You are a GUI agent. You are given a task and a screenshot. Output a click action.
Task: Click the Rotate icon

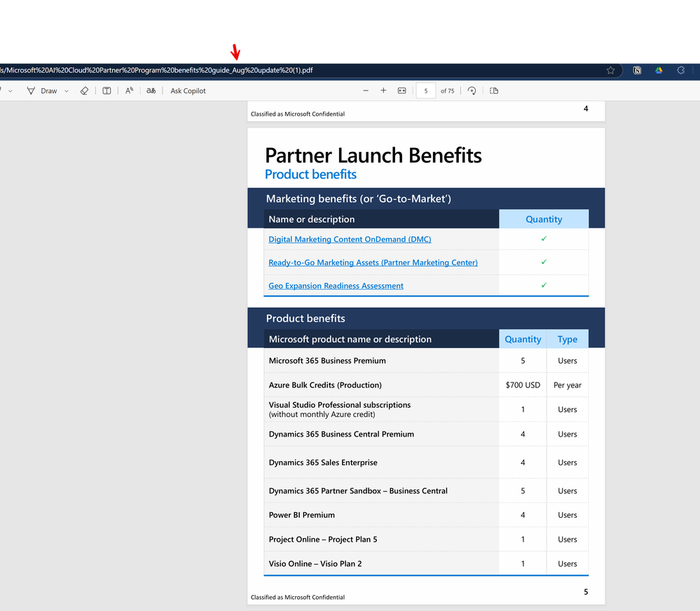(472, 90)
